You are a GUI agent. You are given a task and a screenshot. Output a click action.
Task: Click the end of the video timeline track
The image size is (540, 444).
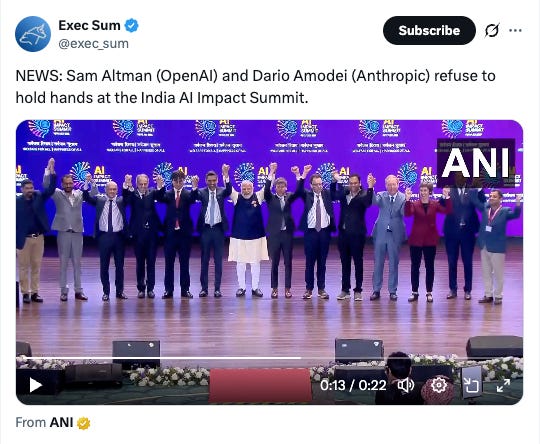click(515, 358)
